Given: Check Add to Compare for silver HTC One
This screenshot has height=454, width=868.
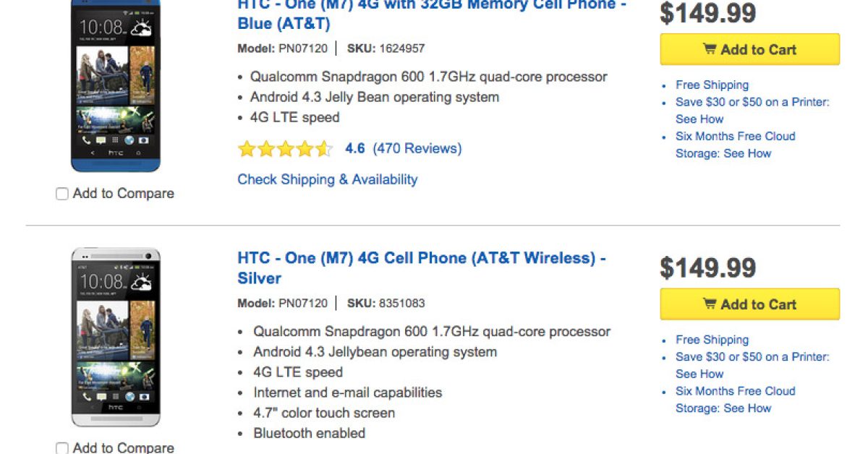Looking at the screenshot, I should [62, 448].
